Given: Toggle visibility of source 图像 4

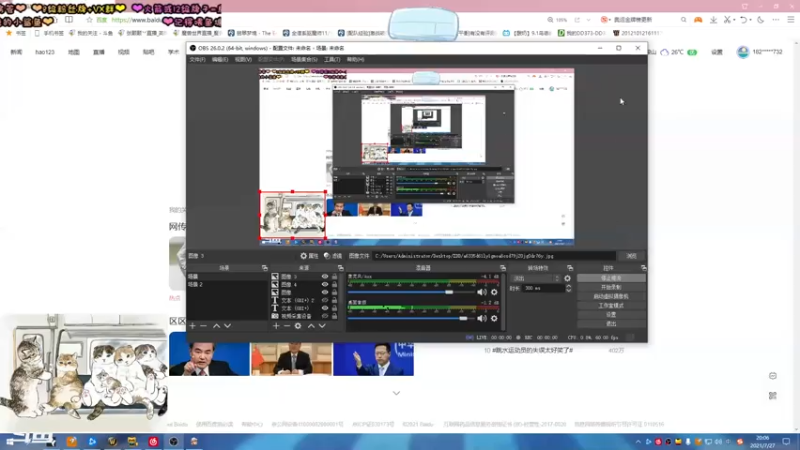Looking at the screenshot, I should [324, 285].
